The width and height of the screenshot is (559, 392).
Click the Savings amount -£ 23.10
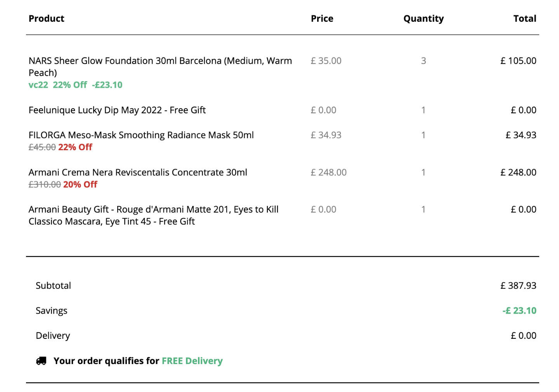519,311
